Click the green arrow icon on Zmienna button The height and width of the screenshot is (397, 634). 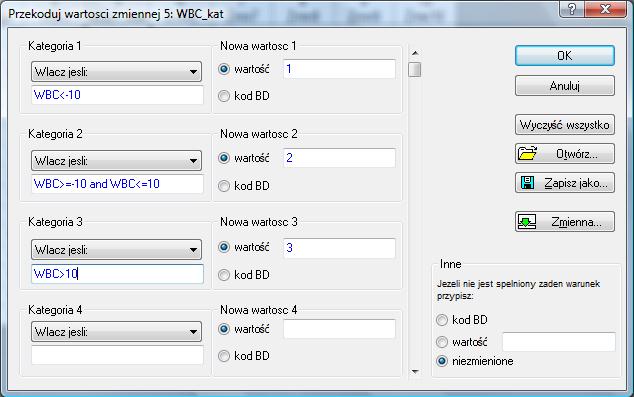(527, 222)
